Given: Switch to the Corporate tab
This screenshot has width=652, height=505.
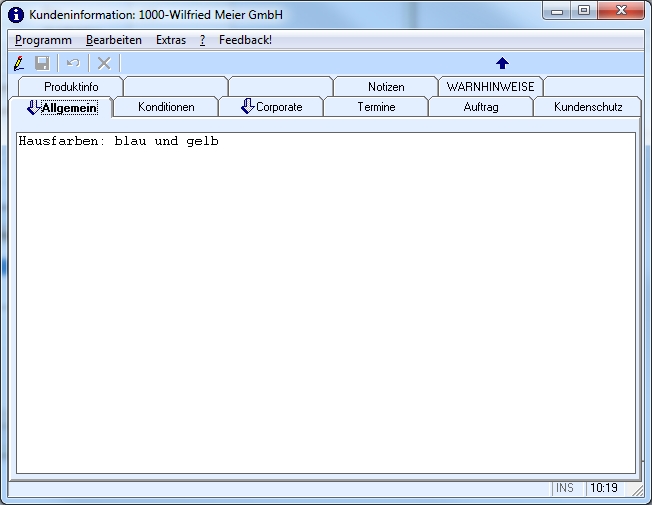Looking at the screenshot, I should (271, 107).
